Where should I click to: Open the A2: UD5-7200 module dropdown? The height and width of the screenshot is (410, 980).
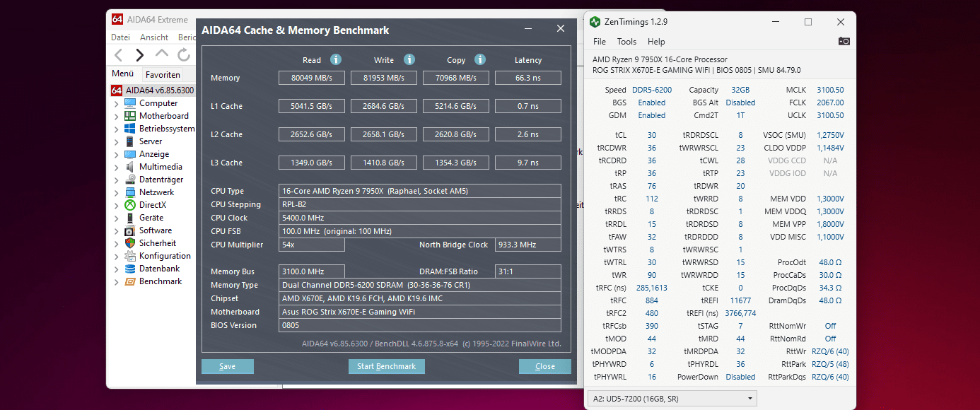[672, 399]
